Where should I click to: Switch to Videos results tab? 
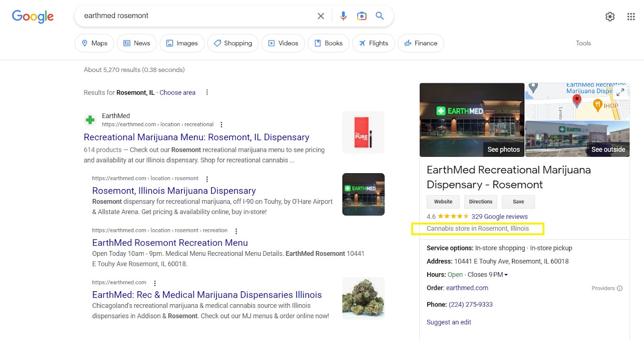[x=283, y=43]
